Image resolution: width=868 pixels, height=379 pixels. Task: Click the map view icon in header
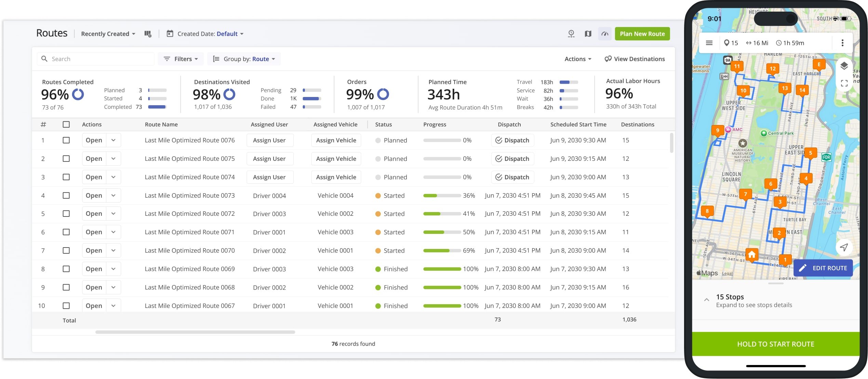pyautogui.click(x=588, y=34)
